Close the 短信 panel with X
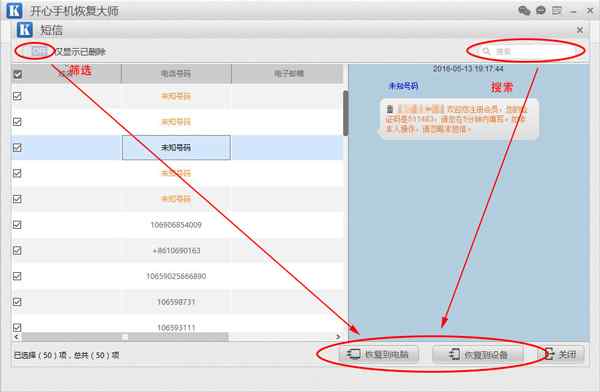 point(580,30)
